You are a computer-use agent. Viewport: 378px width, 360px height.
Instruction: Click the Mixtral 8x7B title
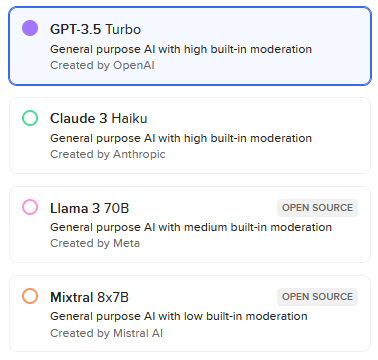coord(89,297)
